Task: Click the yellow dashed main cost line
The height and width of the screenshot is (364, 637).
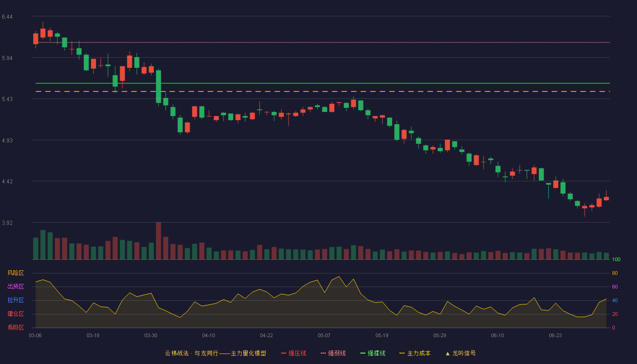Action: click(323, 91)
